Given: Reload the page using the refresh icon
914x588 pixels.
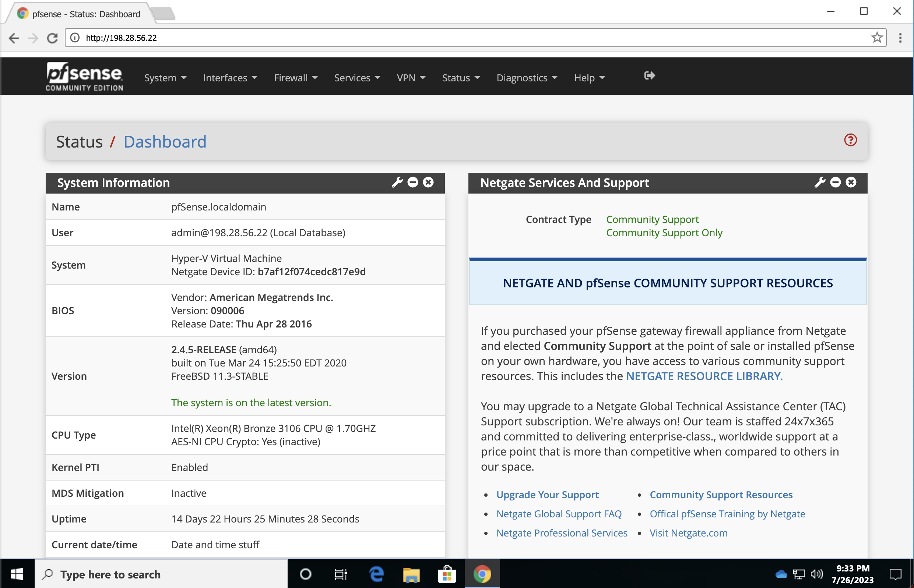Looking at the screenshot, I should [x=52, y=38].
